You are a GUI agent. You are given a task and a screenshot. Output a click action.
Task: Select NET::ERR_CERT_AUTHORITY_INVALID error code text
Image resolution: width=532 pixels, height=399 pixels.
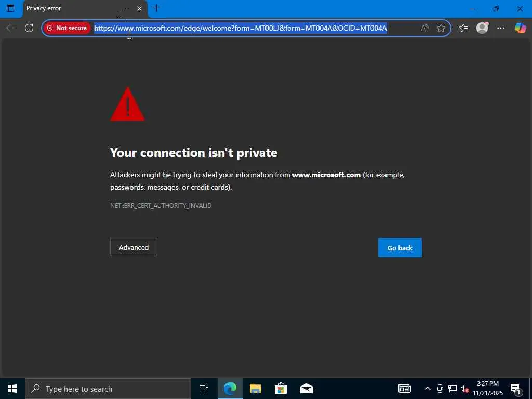tap(161, 206)
